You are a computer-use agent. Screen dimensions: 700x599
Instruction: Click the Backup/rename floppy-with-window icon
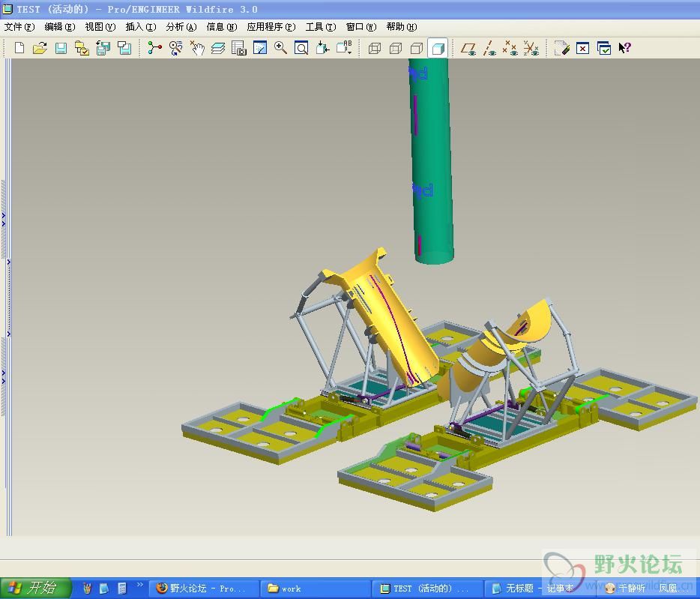[124, 48]
